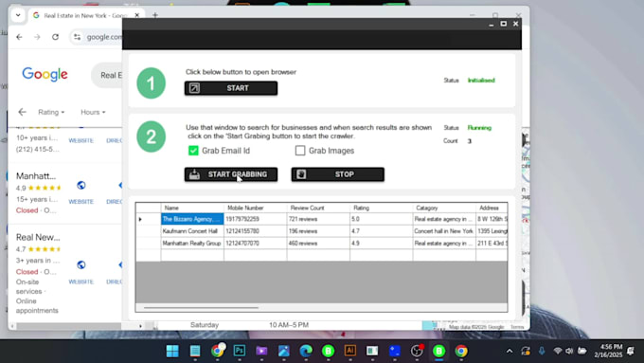Click the Manhatt... listing website globe icon
Image resolution: width=644 pixels, height=363 pixels.
coord(80,186)
